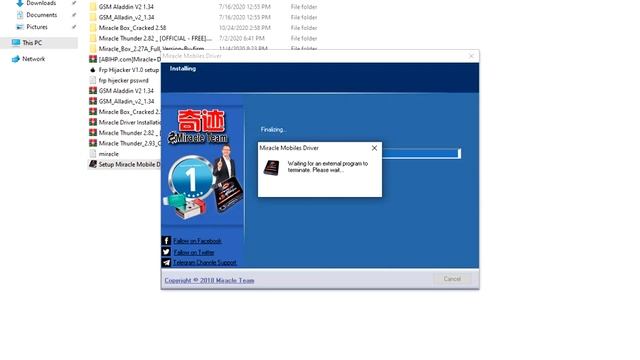Screen dimensions: 640x360
Task: Close the Miracle Mobiles Driver installer window
Action: (471, 56)
